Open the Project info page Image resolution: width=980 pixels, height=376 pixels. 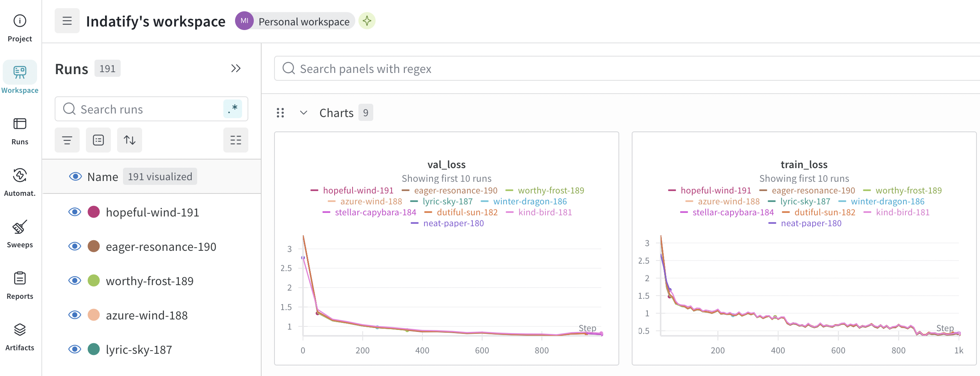(20, 27)
